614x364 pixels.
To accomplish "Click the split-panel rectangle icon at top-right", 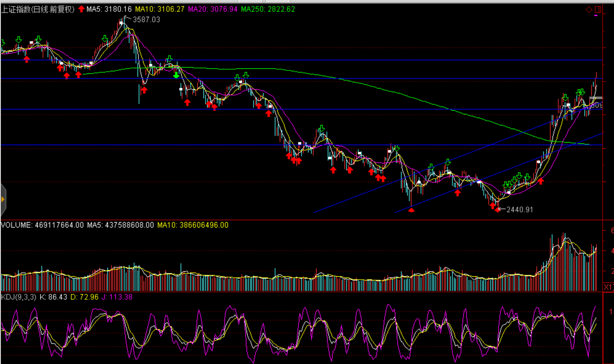I will click(x=598, y=9).
